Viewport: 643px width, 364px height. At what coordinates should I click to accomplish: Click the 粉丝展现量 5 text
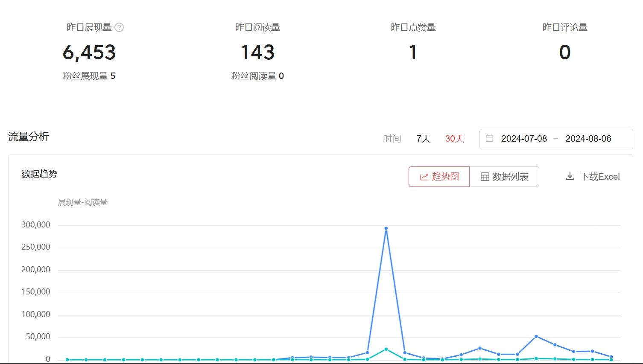coord(89,76)
